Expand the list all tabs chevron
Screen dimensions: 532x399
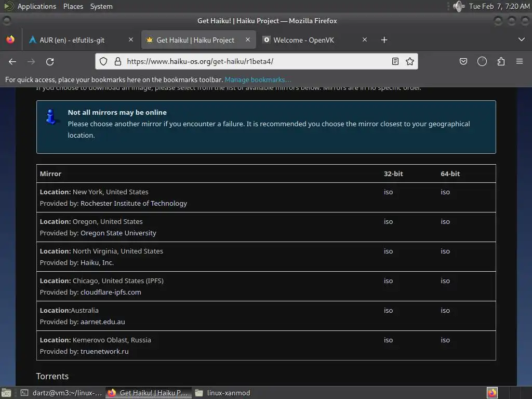[x=522, y=39]
